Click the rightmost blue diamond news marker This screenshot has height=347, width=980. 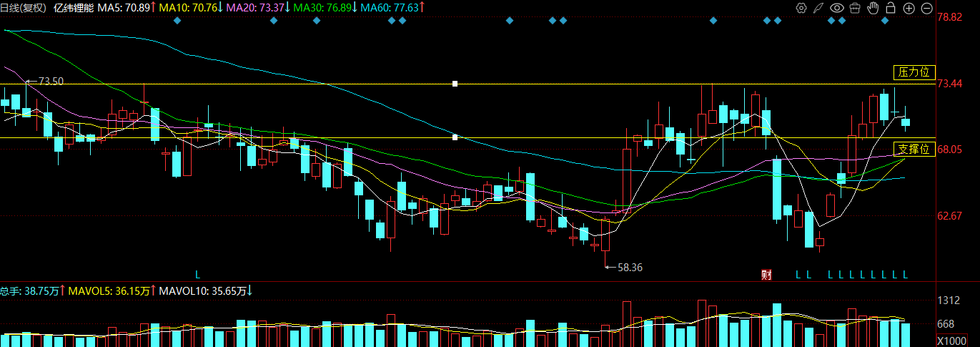(884, 21)
